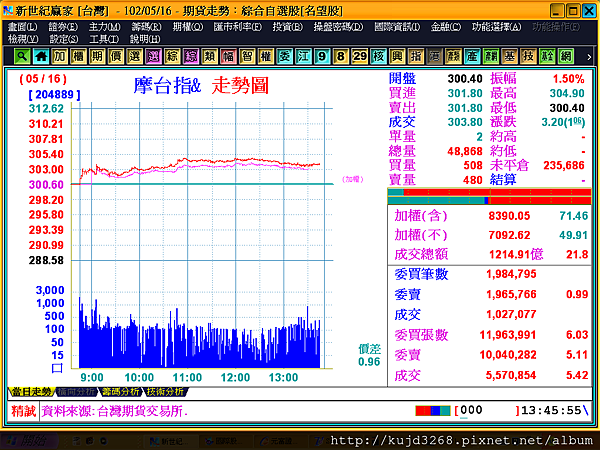The height and width of the screenshot is (450, 600).
Task: Click the 基 toolbar icon
Action: coord(510,57)
